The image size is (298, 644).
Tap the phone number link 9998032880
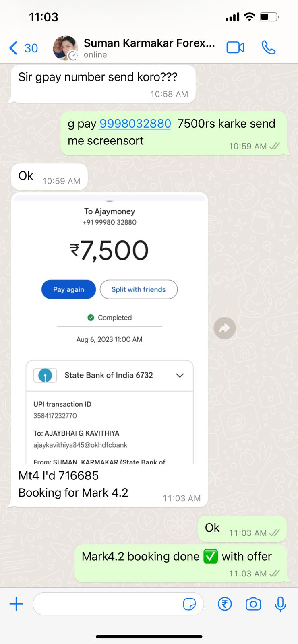pos(135,124)
